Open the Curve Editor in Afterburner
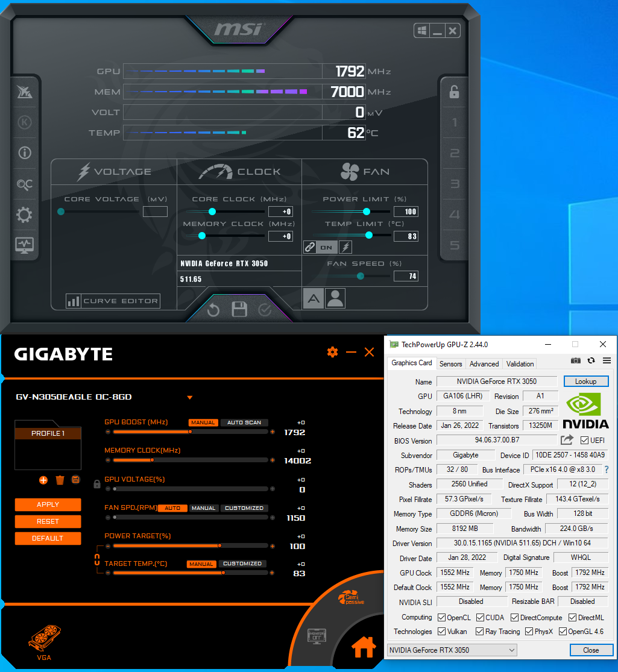This screenshot has height=672, width=618. (113, 301)
